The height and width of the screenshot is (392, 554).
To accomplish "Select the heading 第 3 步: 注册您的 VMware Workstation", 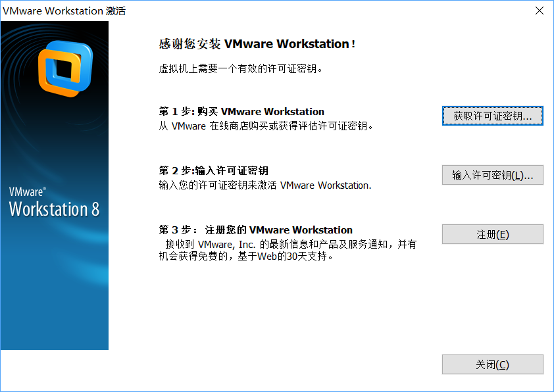I will coord(255,230).
